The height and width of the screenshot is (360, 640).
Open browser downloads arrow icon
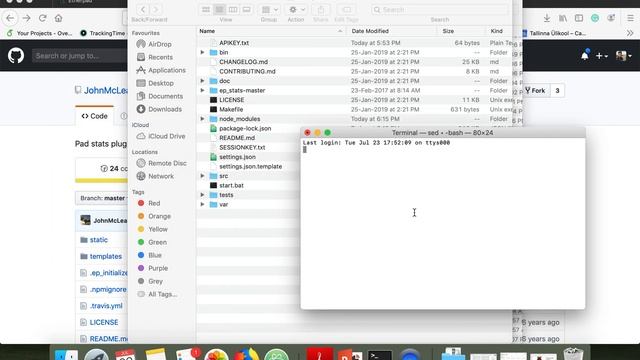(x=547, y=18)
